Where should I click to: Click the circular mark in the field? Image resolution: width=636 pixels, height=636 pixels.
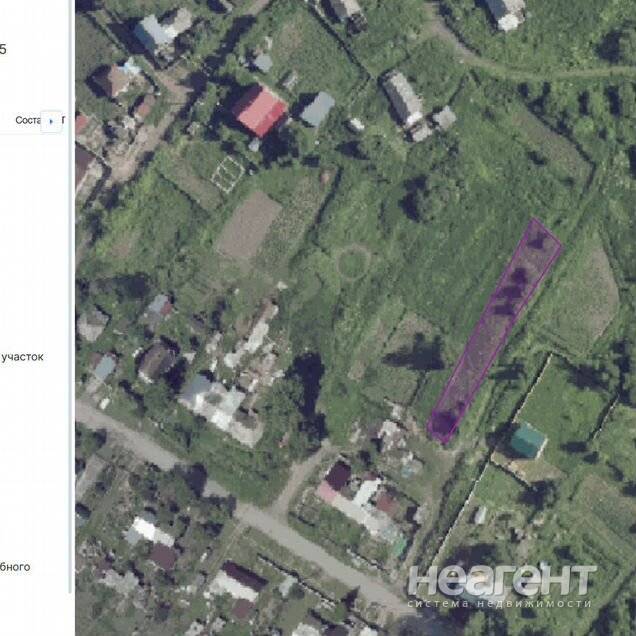point(352,262)
